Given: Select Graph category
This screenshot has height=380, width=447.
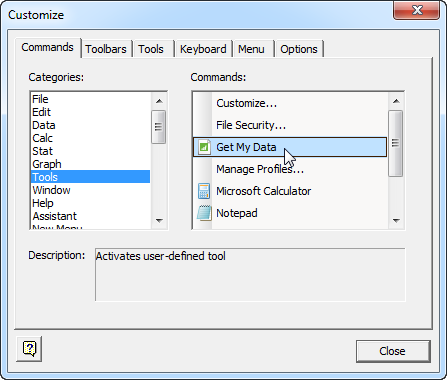Looking at the screenshot, I should click(90, 164).
